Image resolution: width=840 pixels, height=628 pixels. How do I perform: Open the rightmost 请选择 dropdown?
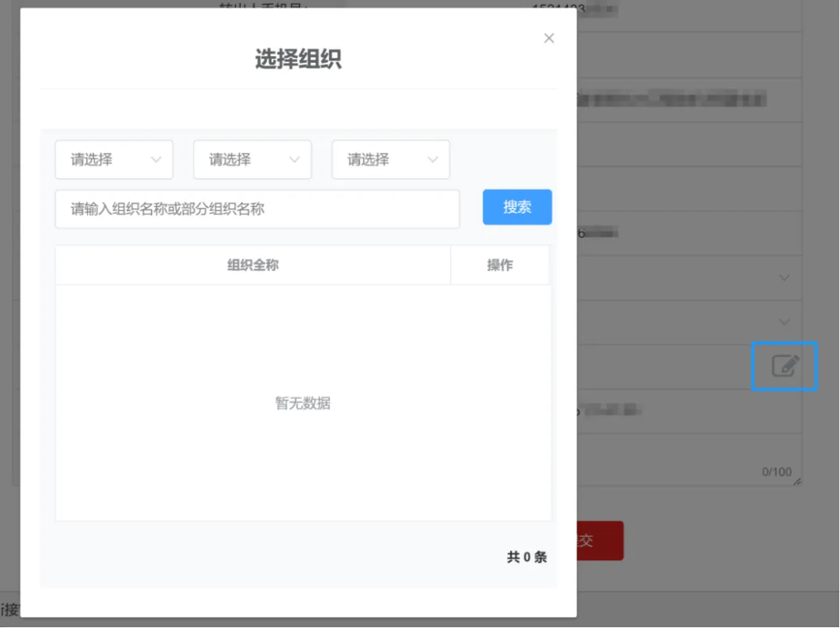[x=390, y=160]
